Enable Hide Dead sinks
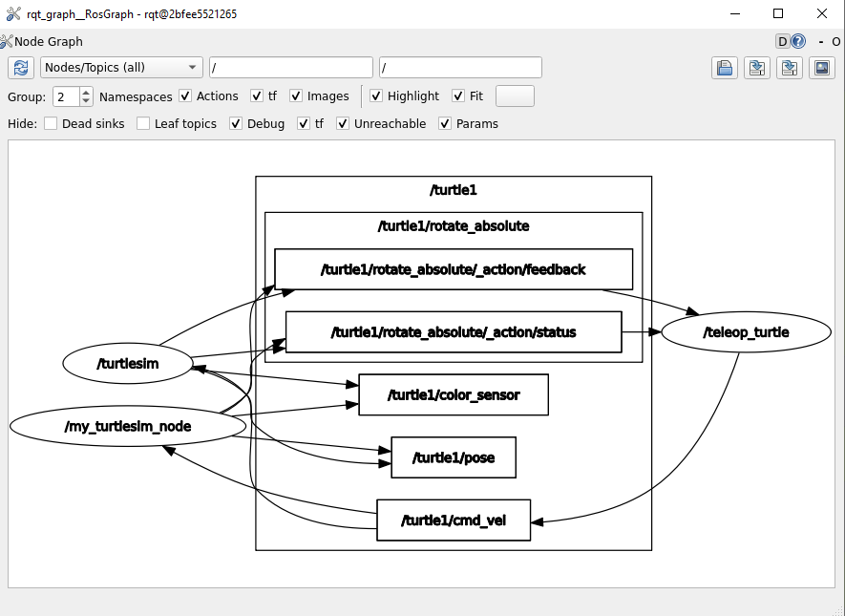Viewport: 845px width, 616px height. click(x=51, y=123)
